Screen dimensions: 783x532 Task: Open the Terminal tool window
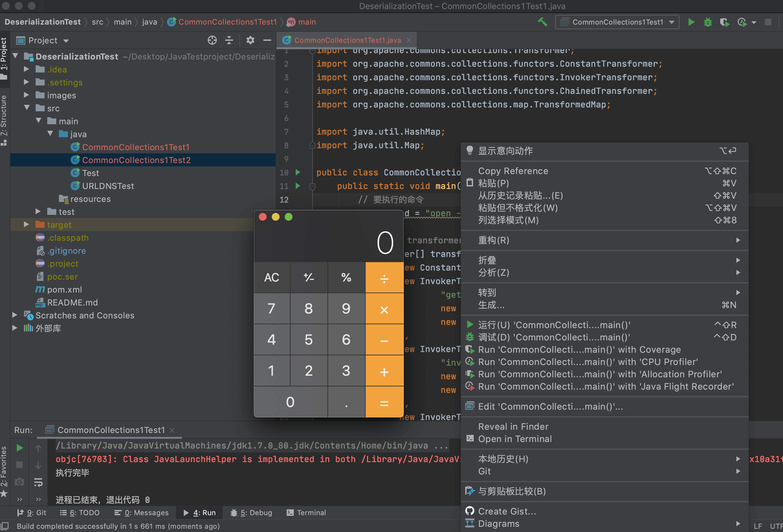[x=306, y=513]
